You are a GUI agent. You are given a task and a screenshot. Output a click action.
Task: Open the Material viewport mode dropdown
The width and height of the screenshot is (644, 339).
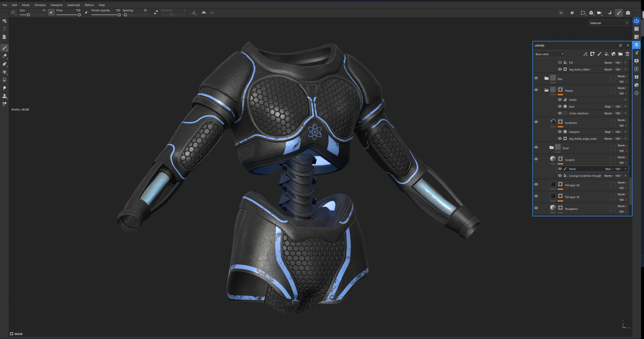[x=609, y=23]
